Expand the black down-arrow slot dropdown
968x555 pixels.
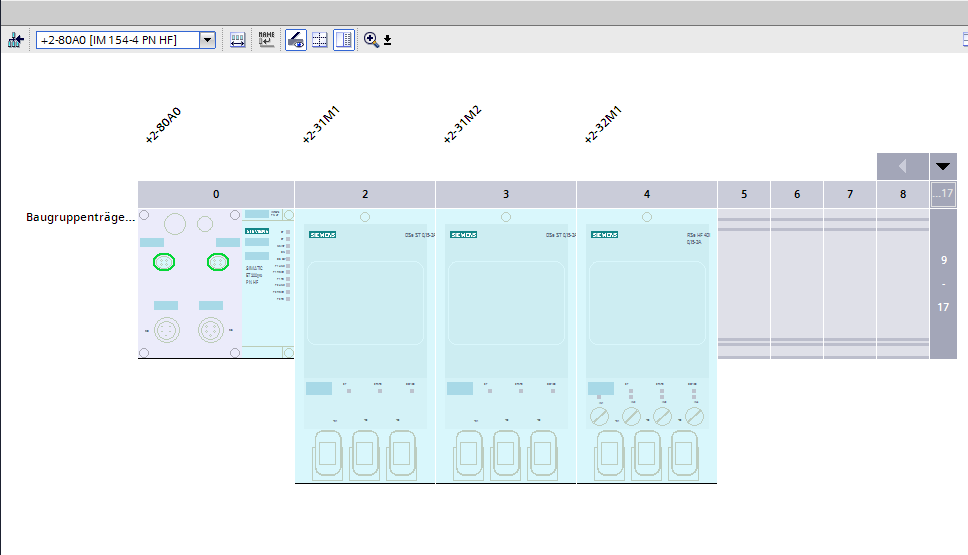coord(943,166)
